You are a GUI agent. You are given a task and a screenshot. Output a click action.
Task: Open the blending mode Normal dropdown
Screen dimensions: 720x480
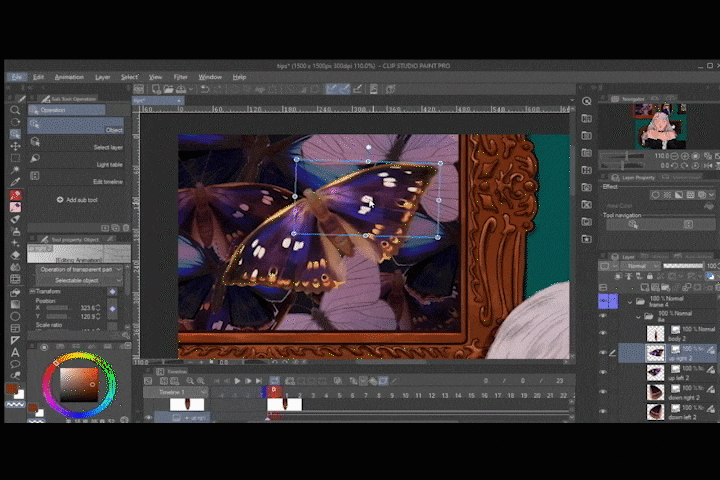[641, 266]
